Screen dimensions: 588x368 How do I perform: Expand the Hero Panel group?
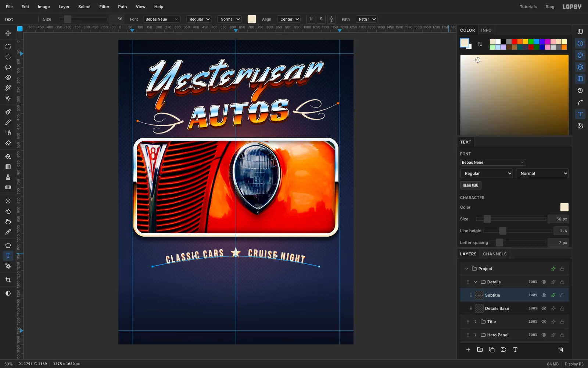[476, 335]
